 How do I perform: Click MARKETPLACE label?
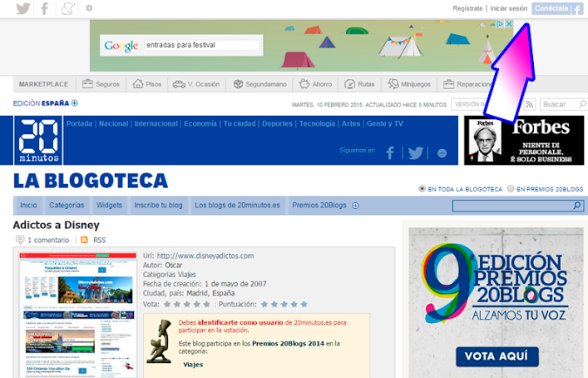tap(43, 84)
